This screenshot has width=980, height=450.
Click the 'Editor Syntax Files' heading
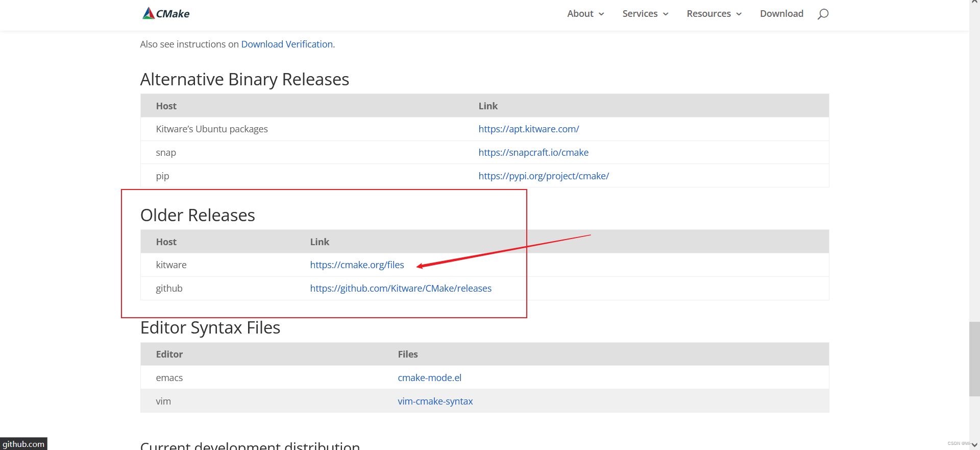(210, 327)
